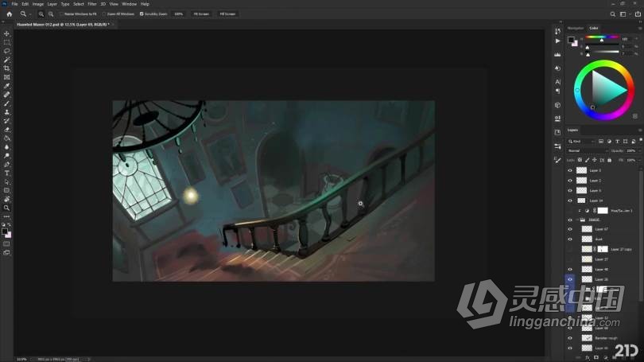The width and height of the screenshot is (644, 362).
Task: Select the Blur tool
Action: [6, 146]
